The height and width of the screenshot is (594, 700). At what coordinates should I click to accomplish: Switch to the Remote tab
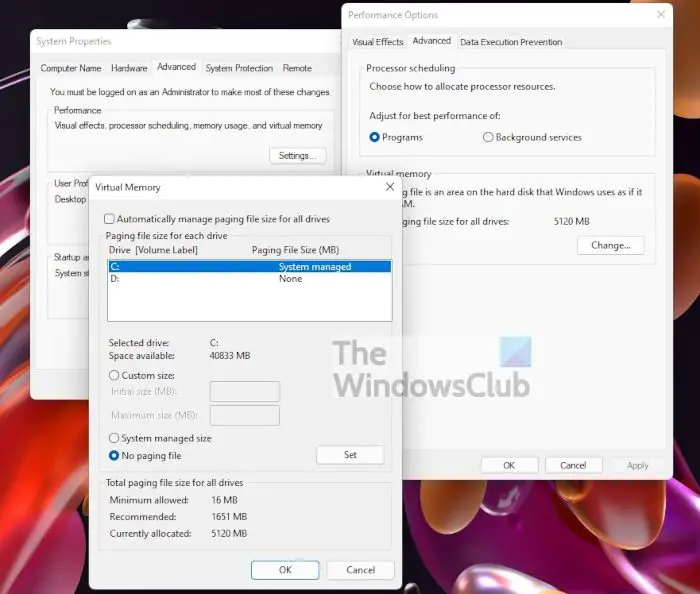pyautogui.click(x=297, y=68)
